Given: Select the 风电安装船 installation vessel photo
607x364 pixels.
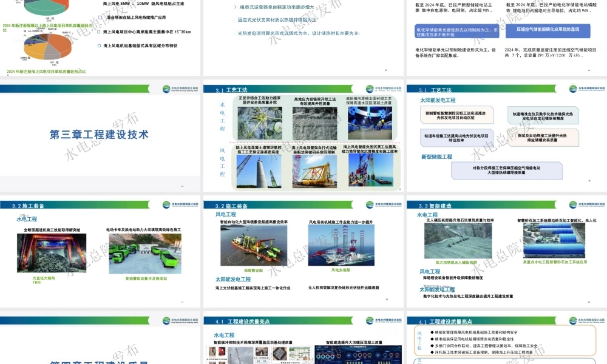Looking at the screenshot, I should tap(341, 245).
